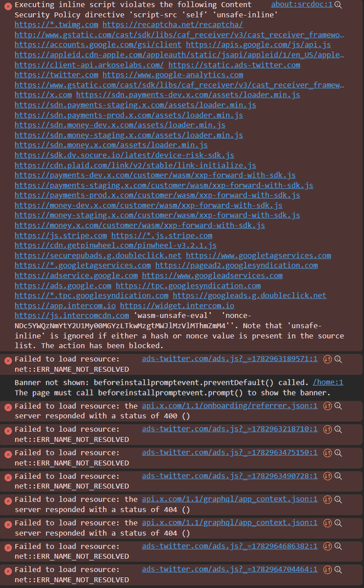Click magnifier icon on ads.js 1782963218710 row
The image size is (364, 588).
coord(338,429)
